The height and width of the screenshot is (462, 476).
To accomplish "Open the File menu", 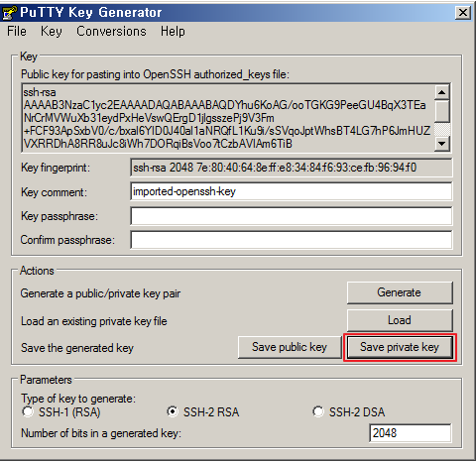I will coord(17,32).
